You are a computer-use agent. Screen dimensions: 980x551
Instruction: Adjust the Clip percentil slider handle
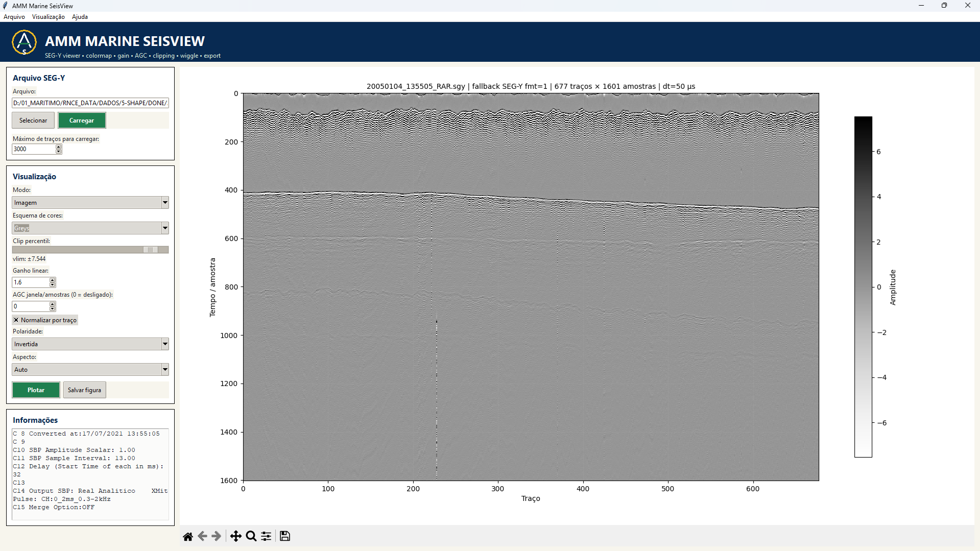(x=151, y=250)
